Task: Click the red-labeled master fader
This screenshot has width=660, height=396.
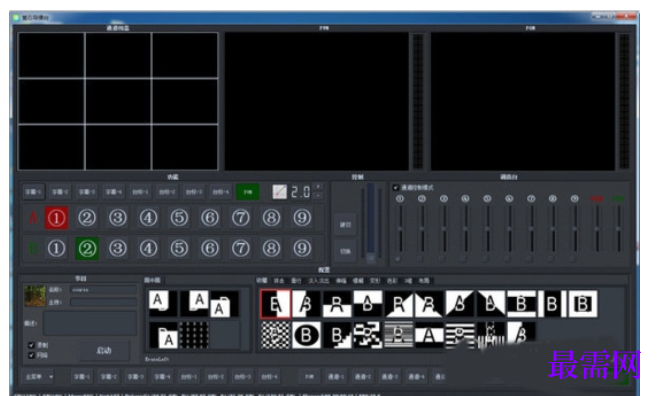Action: tap(597, 229)
